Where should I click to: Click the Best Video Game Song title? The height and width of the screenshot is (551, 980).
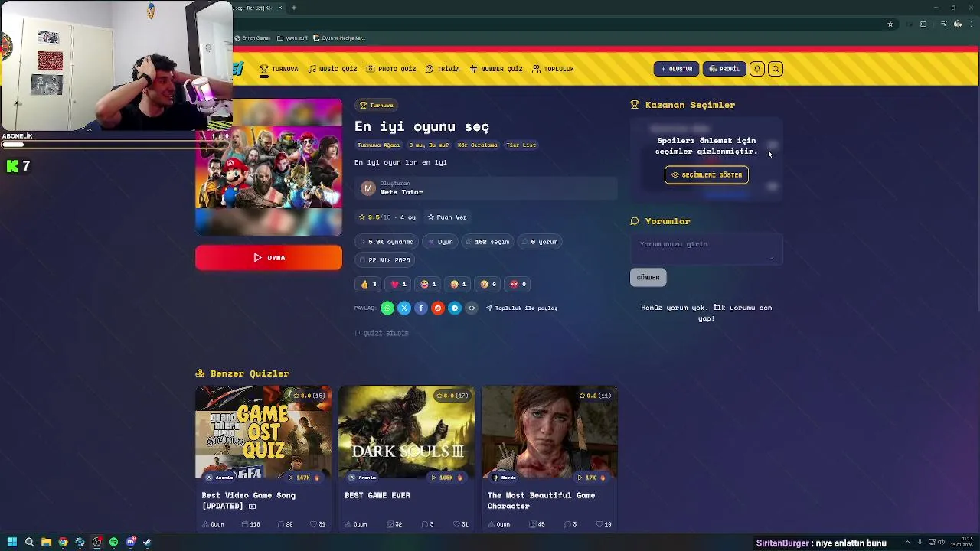coord(249,500)
